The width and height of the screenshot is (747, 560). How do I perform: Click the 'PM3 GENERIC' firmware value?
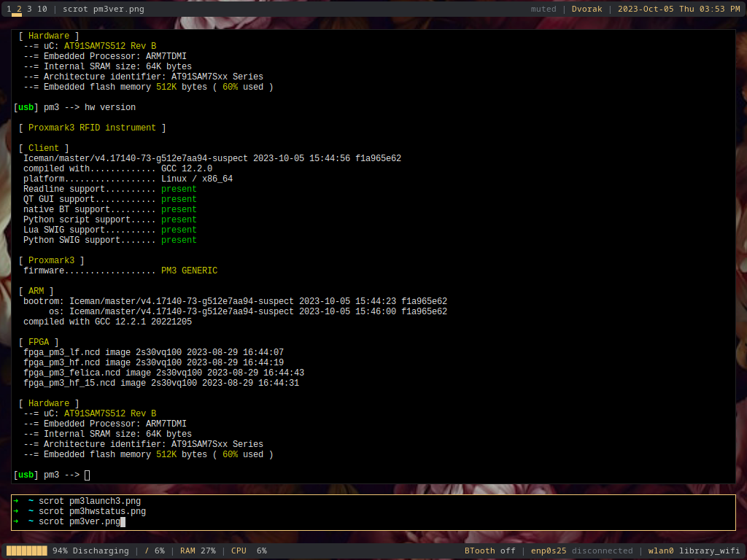tap(189, 271)
